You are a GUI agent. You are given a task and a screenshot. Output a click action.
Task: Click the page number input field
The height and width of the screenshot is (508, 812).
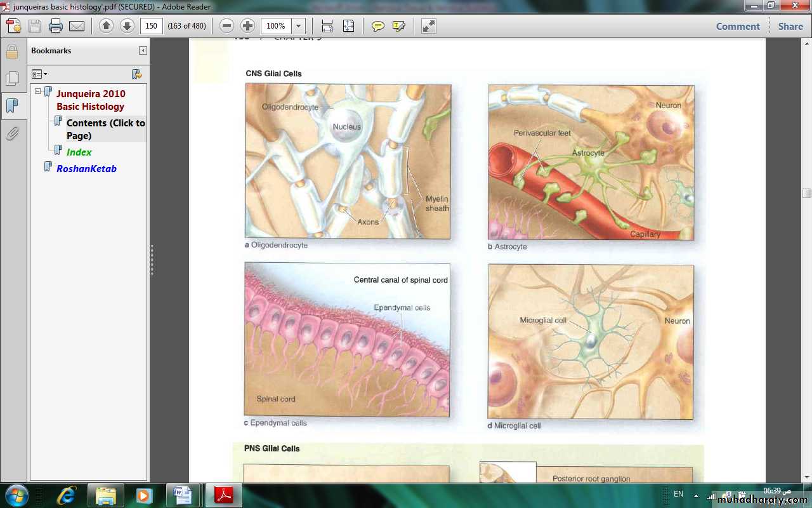(152, 26)
